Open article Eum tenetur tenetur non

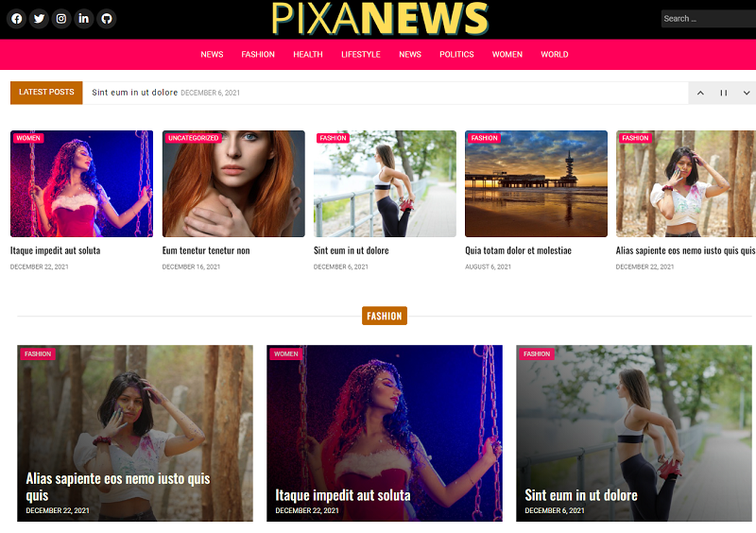(x=206, y=250)
